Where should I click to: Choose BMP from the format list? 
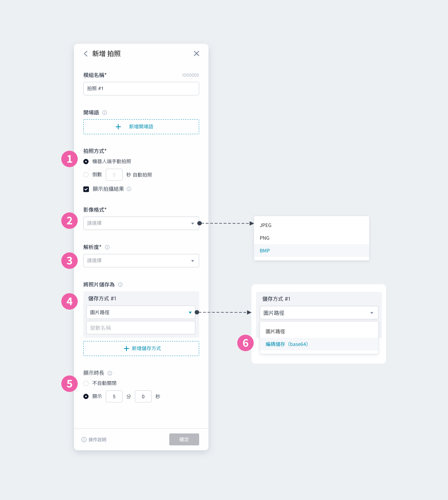click(312, 251)
